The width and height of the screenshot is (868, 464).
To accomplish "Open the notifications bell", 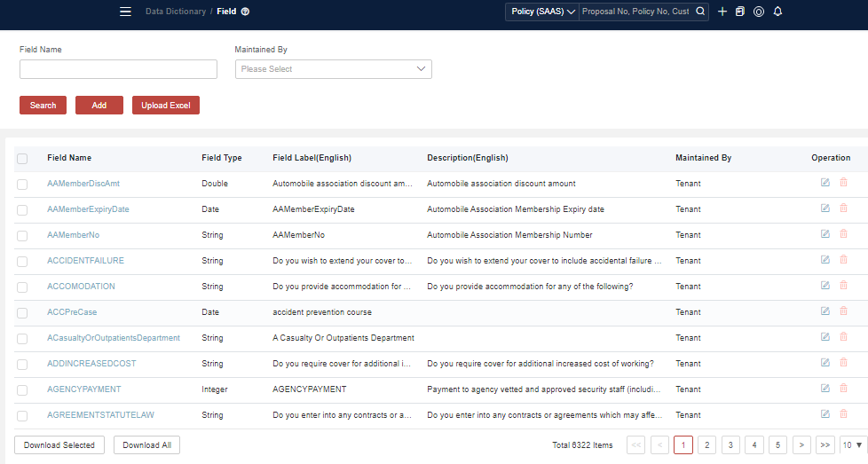I will pos(777,12).
